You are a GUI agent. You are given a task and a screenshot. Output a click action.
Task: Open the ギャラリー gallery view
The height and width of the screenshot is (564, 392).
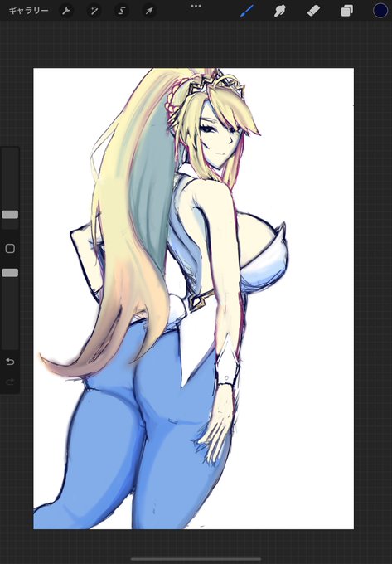pos(28,11)
